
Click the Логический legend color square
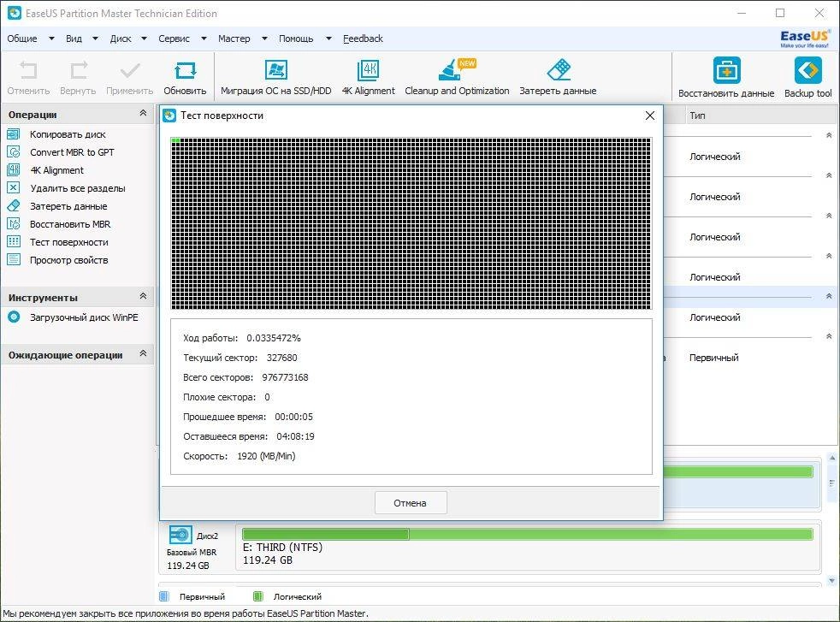click(257, 596)
